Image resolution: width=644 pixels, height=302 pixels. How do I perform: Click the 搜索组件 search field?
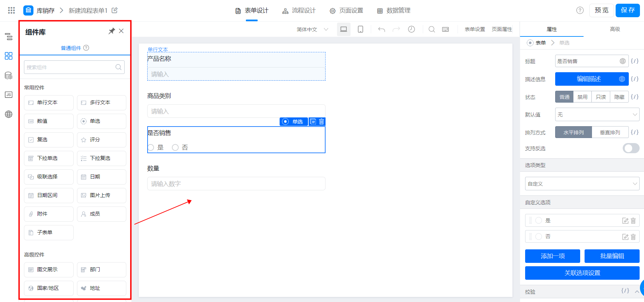coord(74,67)
